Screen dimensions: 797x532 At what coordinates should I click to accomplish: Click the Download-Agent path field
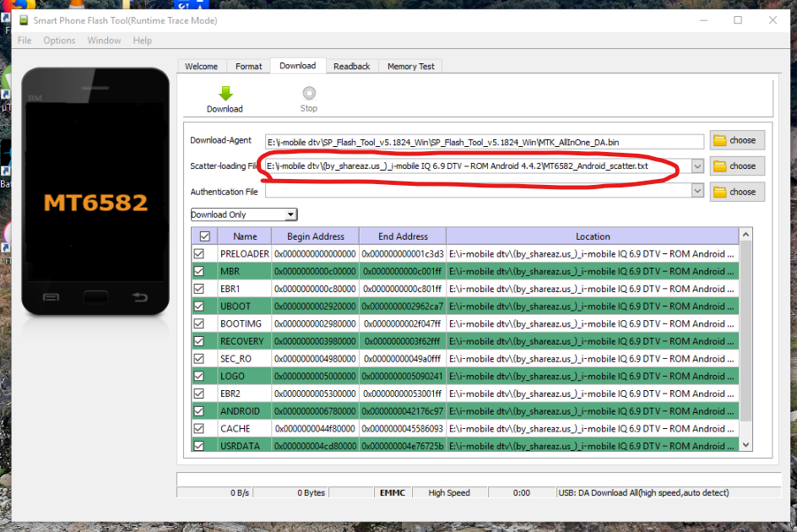[x=484, y=142]
